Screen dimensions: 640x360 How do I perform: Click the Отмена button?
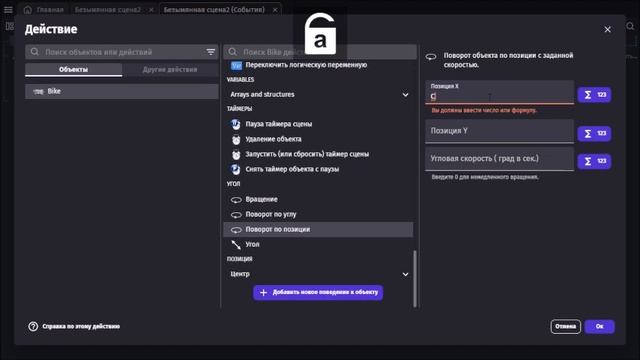(x=565, y=327)
